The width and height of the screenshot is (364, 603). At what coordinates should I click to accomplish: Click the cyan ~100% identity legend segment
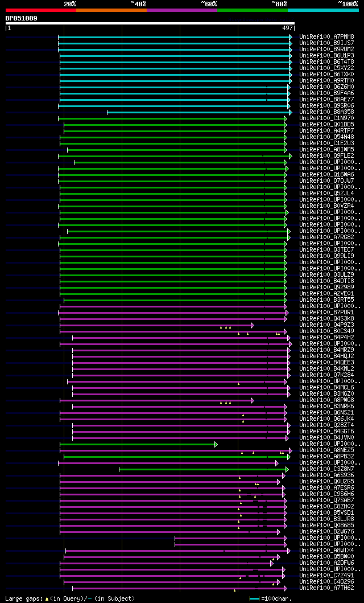(x=323, y=10)
